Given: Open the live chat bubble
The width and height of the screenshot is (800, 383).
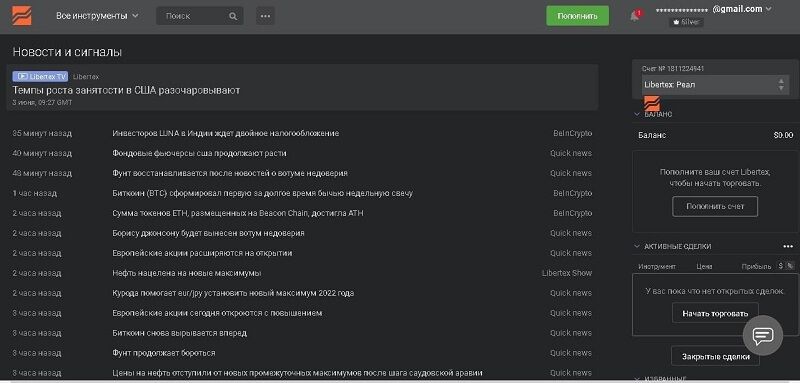Looking at the screenshot, I should click(763, 335).
